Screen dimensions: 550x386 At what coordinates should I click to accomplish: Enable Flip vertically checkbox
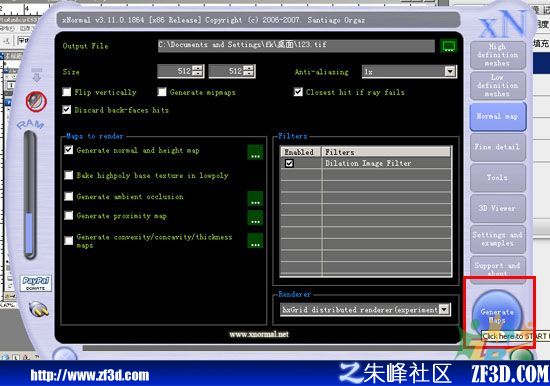(67, 92)
